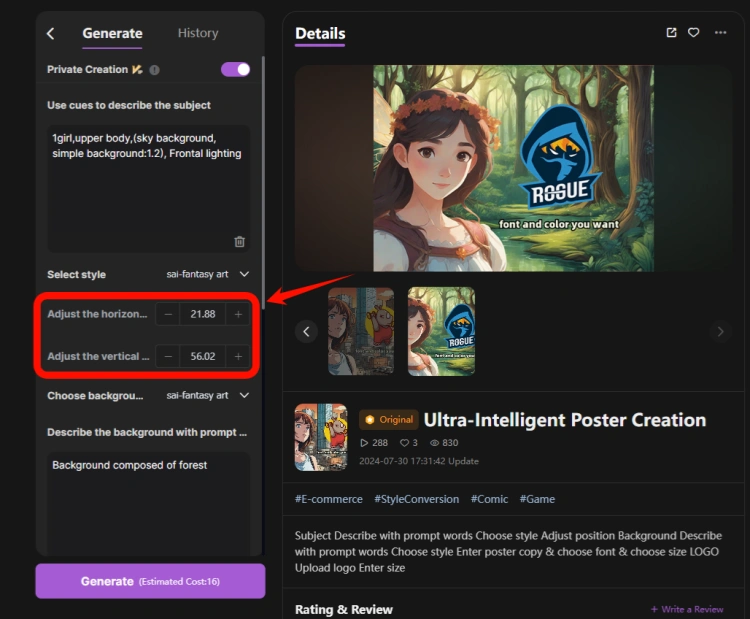Click the Ultra-Intelligent Poster Creation title

pos(565,420)
